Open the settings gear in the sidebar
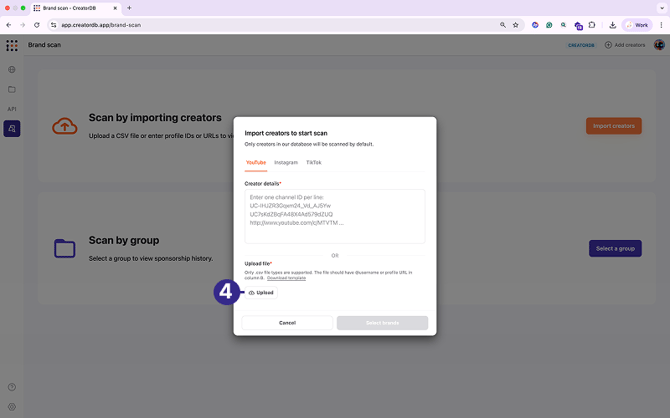This screenshot has height=418, width=670. pyautogui.click(x=12, y=407)
